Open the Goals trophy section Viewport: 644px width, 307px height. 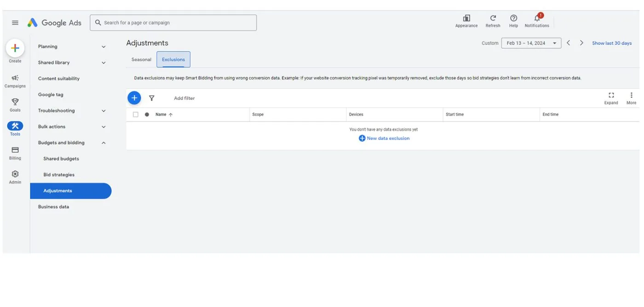coord(15,105)
